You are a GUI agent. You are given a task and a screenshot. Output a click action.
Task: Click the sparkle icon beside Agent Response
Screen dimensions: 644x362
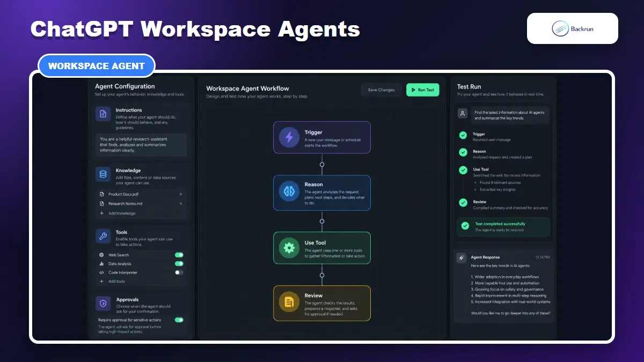[461, 258]
